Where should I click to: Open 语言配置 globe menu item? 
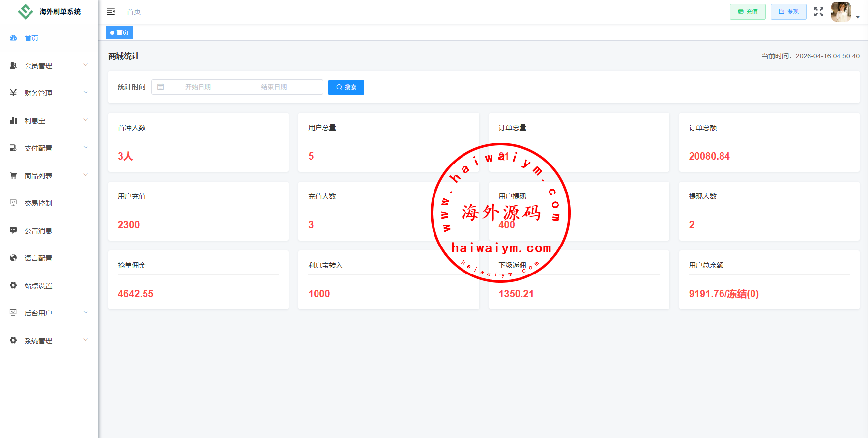point(38,258)
